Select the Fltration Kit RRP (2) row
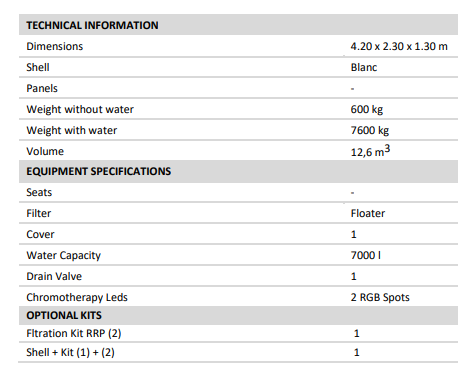The width and height of the screenshot is (458, 367). [x=238, y=333]
